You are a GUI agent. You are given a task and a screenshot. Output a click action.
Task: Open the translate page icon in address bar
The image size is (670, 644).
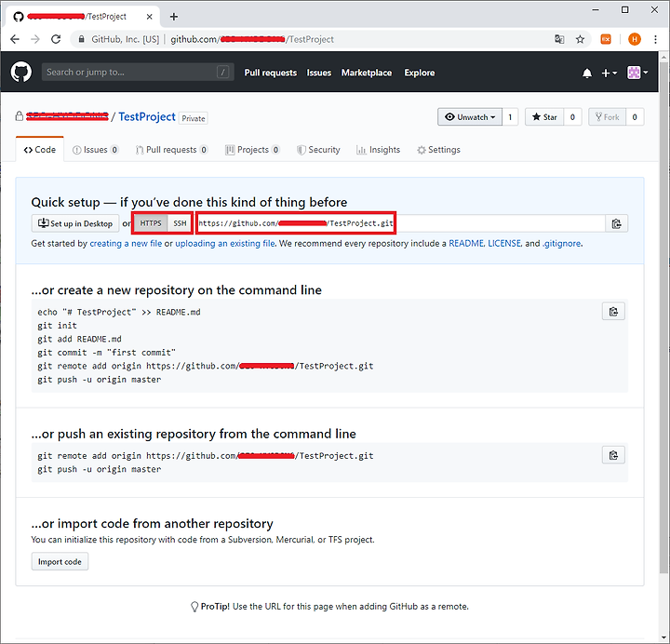(559, 39)
